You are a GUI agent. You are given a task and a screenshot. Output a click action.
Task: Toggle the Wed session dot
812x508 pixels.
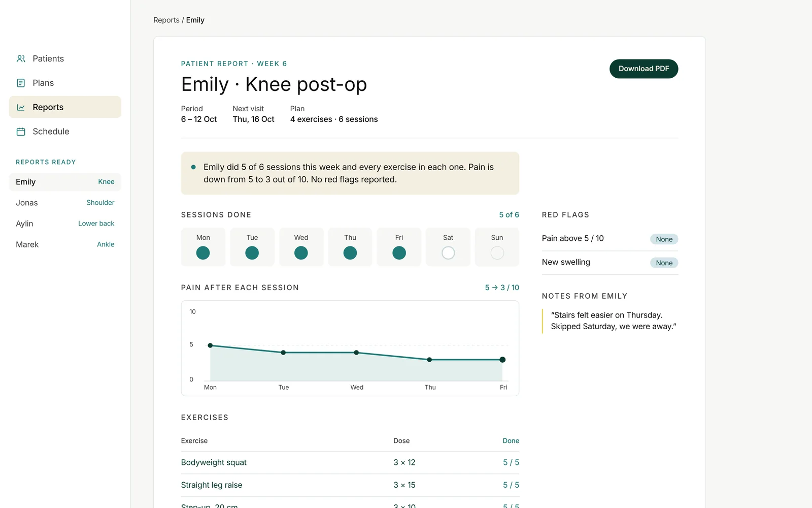click(x=301, y=252)
